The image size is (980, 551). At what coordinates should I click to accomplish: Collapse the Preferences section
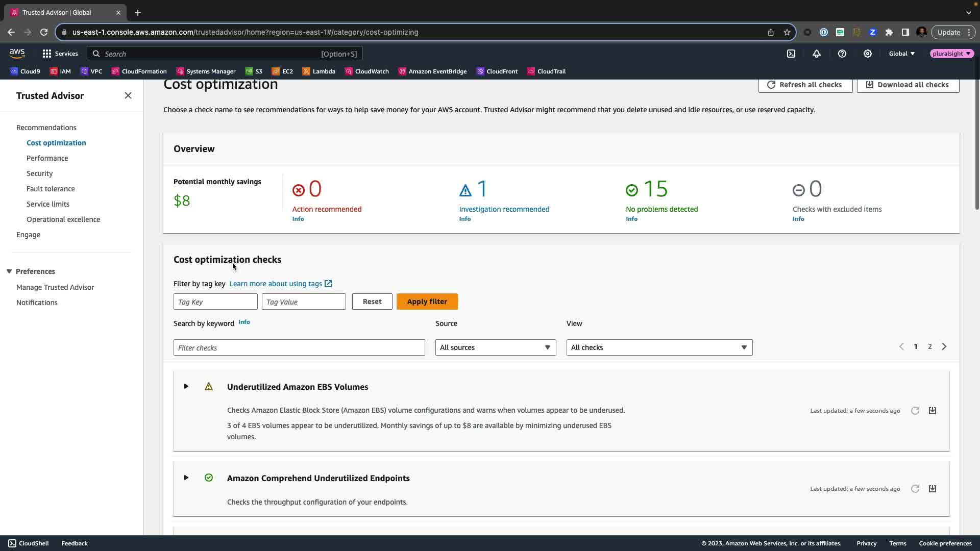[x=9, y=271]
